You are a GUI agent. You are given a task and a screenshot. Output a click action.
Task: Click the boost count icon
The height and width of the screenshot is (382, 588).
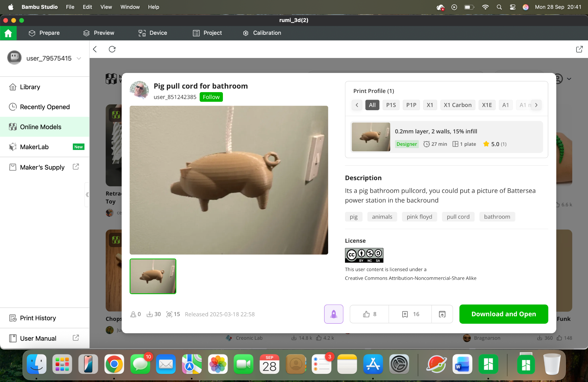coord(133,314)
